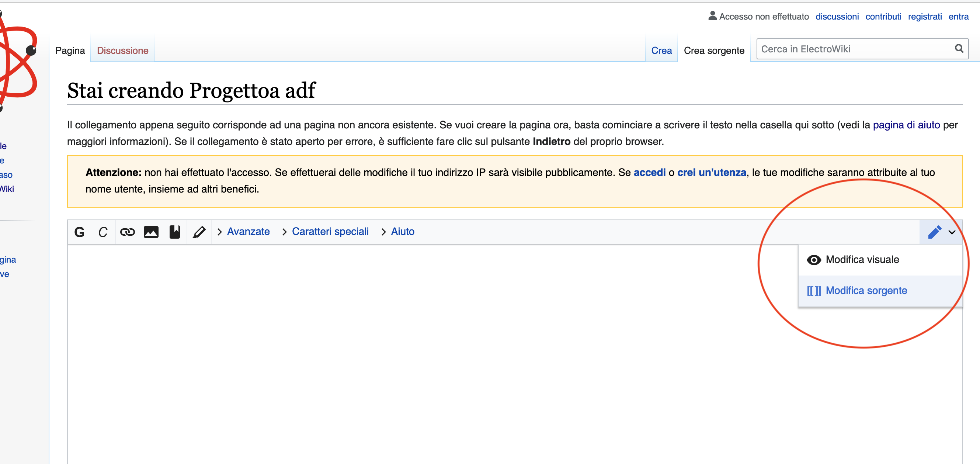
Task: Select Modifica visuale from the menu
Action: (x=862, y=260)
